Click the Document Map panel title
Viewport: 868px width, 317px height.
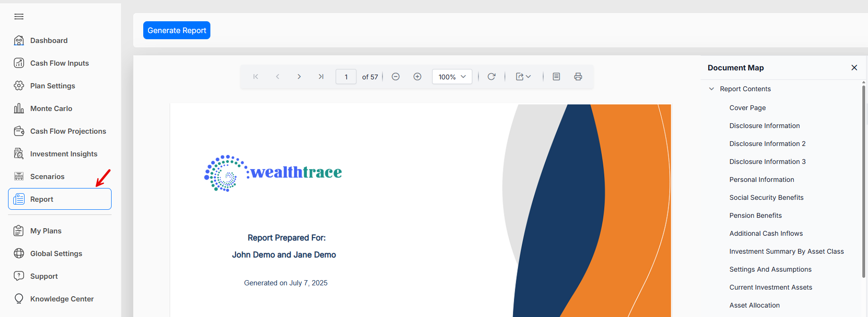736,68
